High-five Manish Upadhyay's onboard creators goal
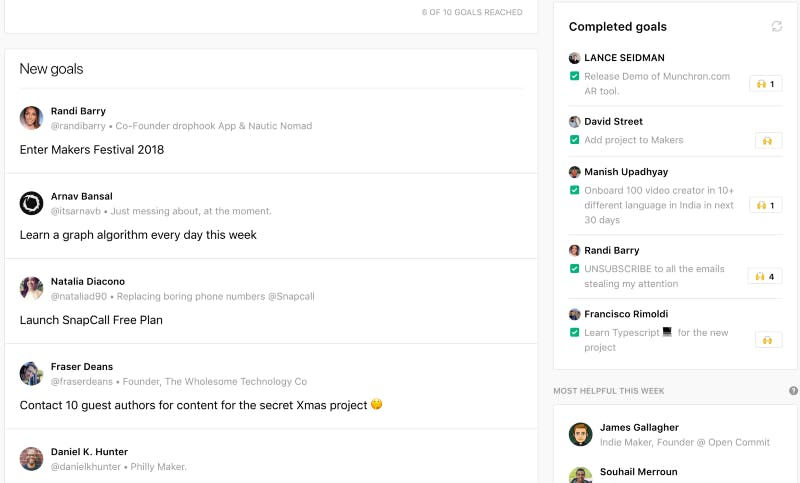The width and height of the screenshot is (800, 483). click(765, 205)
